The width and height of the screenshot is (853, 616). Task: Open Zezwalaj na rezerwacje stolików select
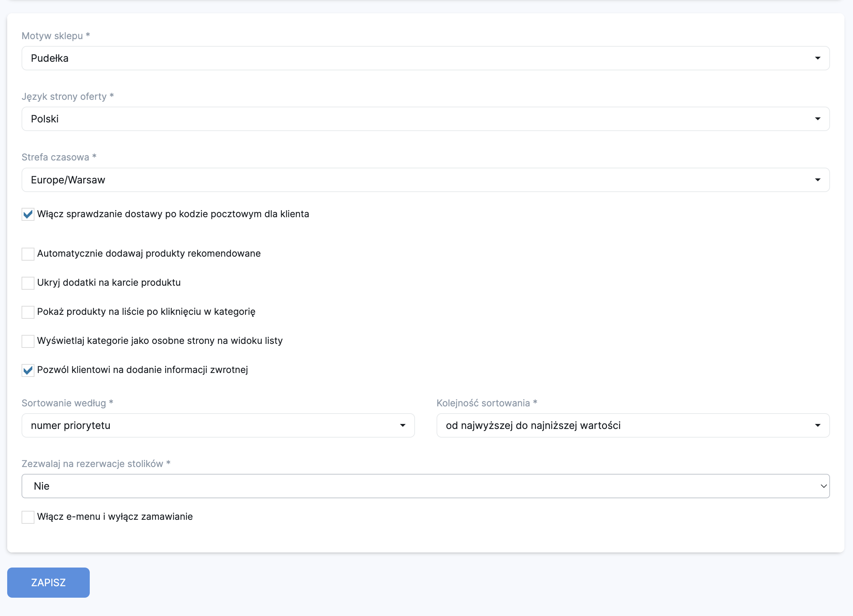(x=425, y=486)
